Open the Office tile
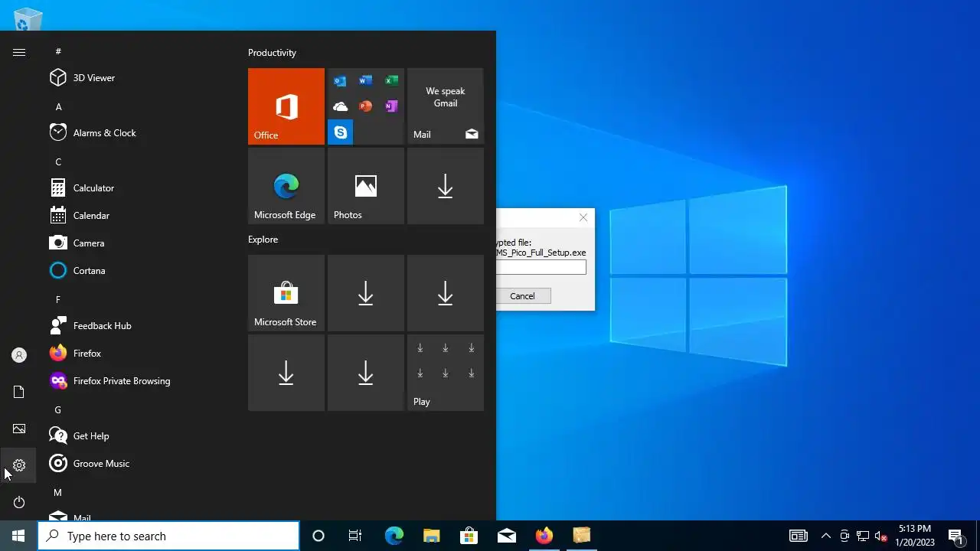 [286, 106]
